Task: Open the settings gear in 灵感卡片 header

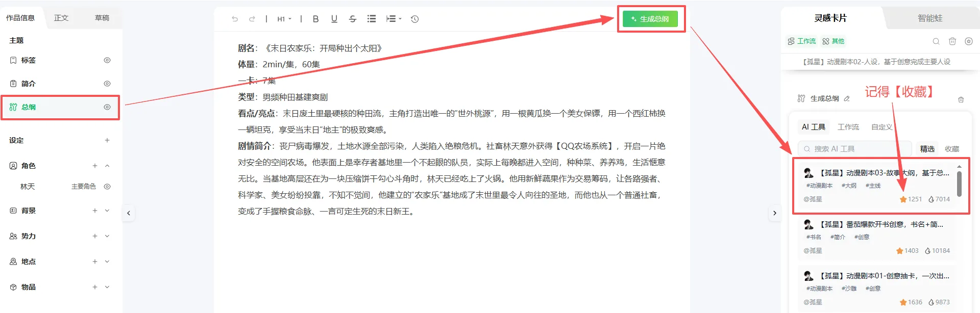Action: [968, 41]
